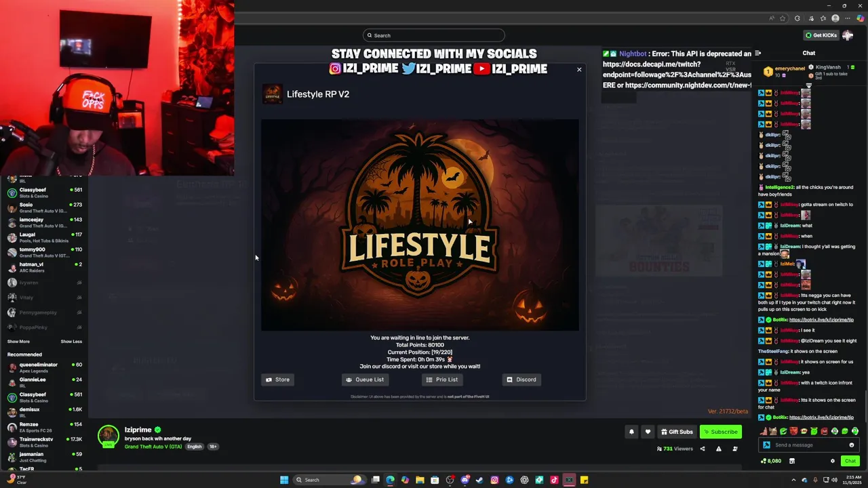Open Steam from taskbar
This screenshot has width=868, height=488.
[x=479, y=480]
